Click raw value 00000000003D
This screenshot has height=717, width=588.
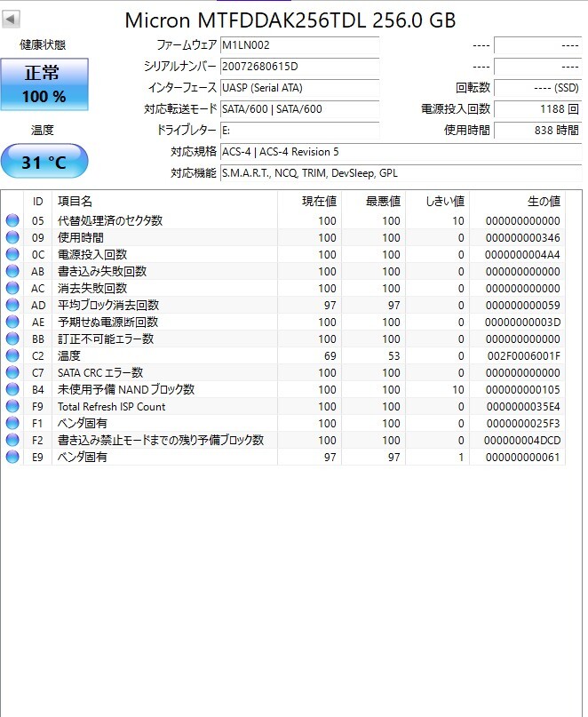tap(522, 323)
